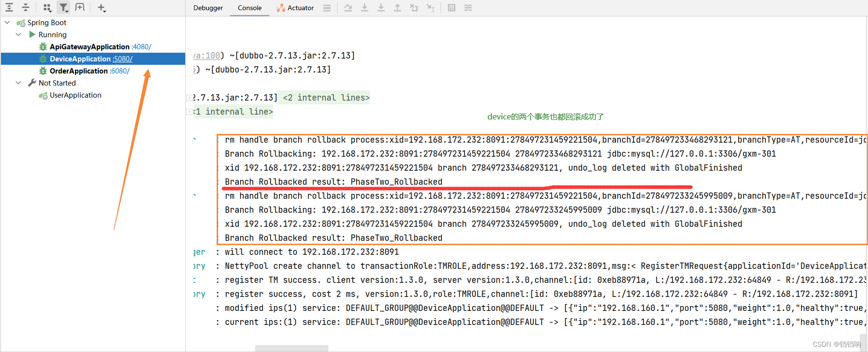Click the Expand All icon in Services toolbar
868x352 pixels.
(9, 7)
